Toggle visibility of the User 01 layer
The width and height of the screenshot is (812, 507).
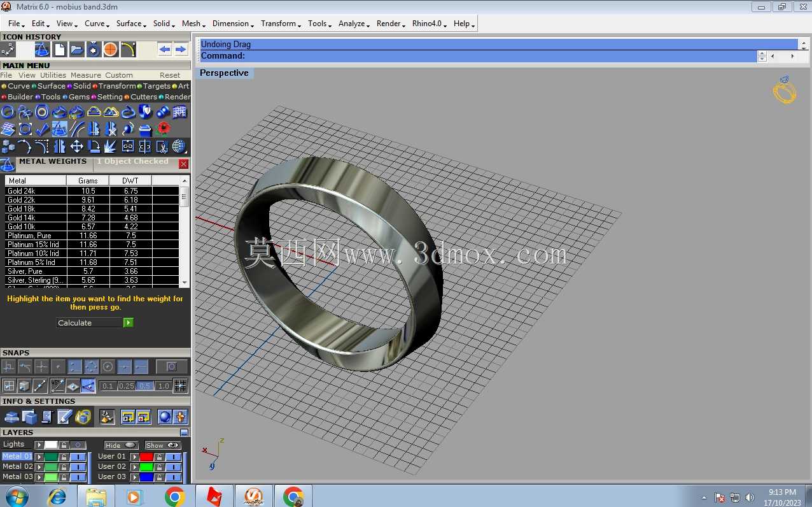[174, 457]
